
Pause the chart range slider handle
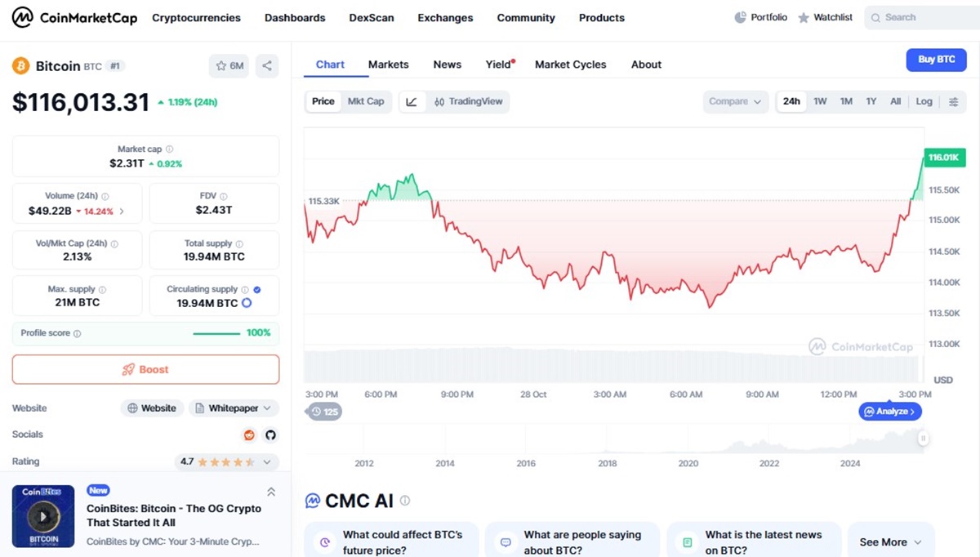[924, 439]
